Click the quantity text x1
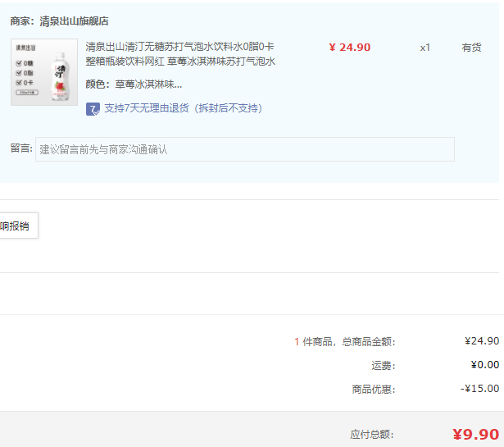This screenshot has height=447, width=504. [425, 48]
